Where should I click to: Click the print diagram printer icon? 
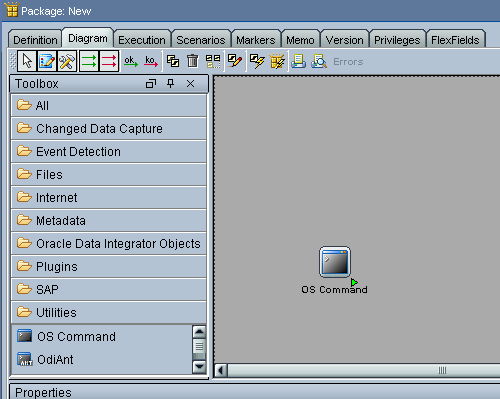click(299, 61)
